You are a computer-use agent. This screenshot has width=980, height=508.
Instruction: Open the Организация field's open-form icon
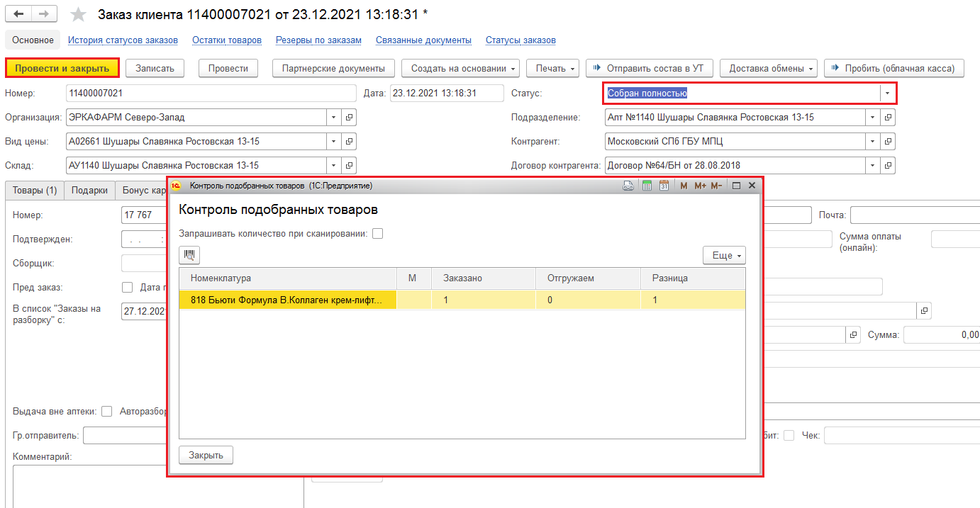coord(349,117)
